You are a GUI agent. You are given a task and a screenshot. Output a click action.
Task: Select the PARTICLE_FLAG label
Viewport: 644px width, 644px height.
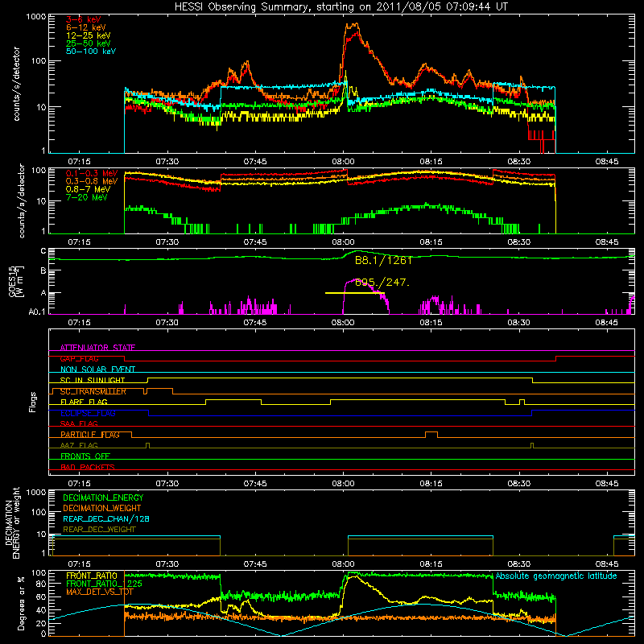pos(90,435)
